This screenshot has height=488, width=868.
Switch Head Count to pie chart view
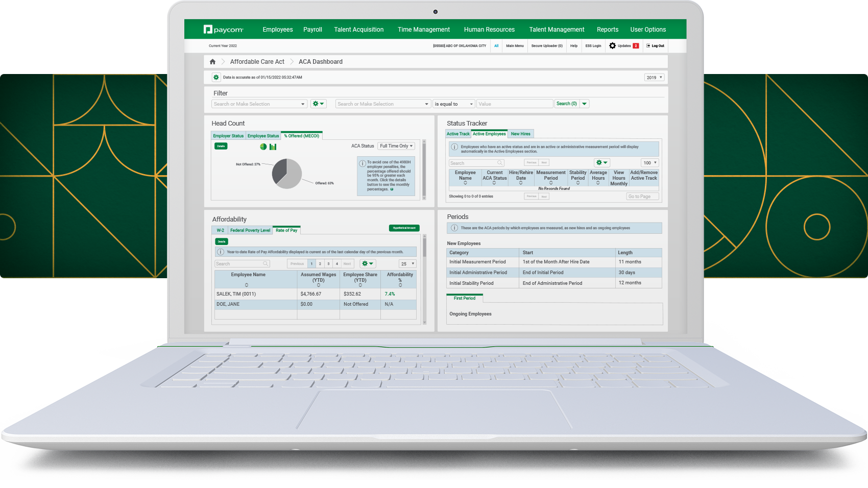[x=263, y=147]
